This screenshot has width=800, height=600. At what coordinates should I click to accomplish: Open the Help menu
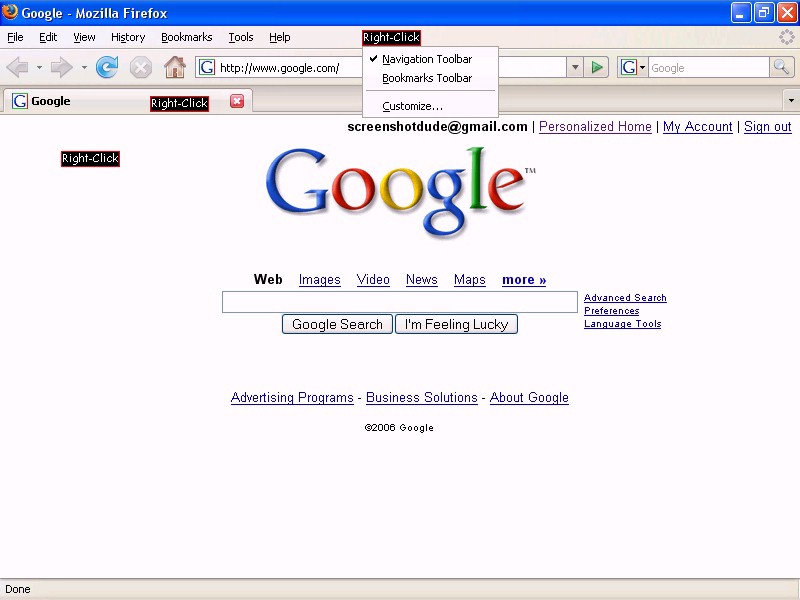tap(280, 37)
